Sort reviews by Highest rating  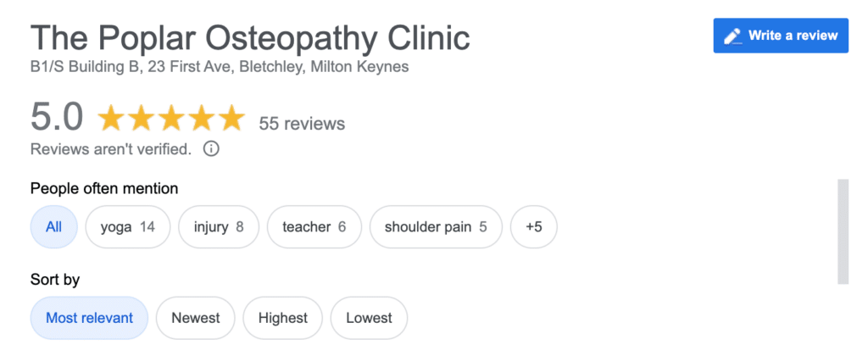(x=282, y=318)
